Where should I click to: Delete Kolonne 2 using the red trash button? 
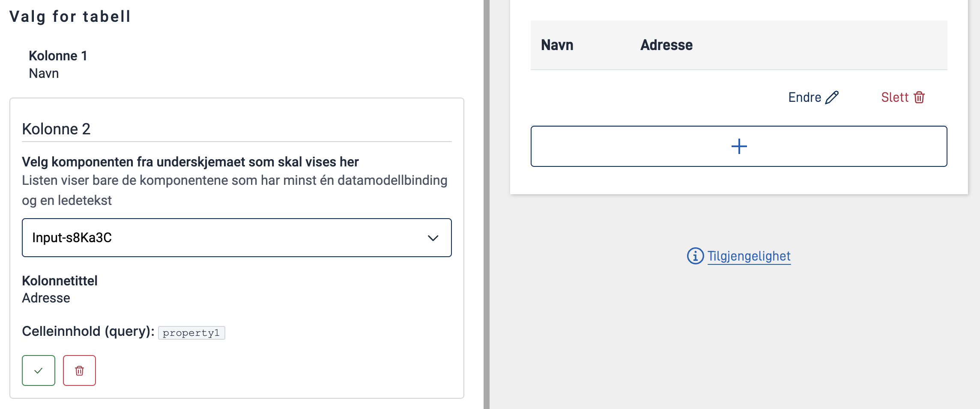[x=79, y=370]
